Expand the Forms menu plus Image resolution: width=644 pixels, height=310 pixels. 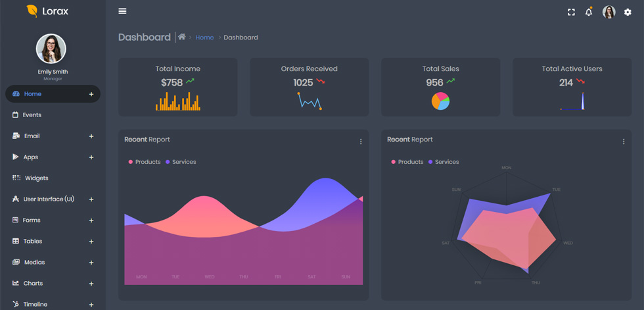(x=91, y=220)
